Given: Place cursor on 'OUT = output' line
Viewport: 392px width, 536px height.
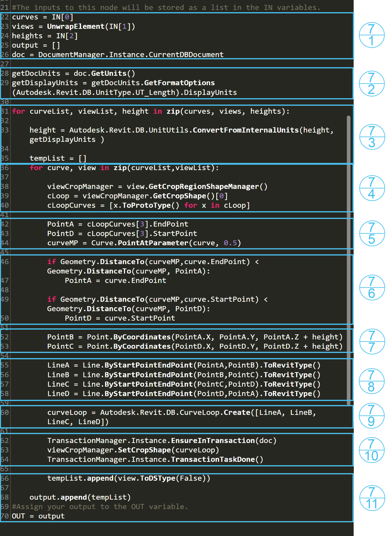Looking at the screenshot, I should click(x=38, y=516).
